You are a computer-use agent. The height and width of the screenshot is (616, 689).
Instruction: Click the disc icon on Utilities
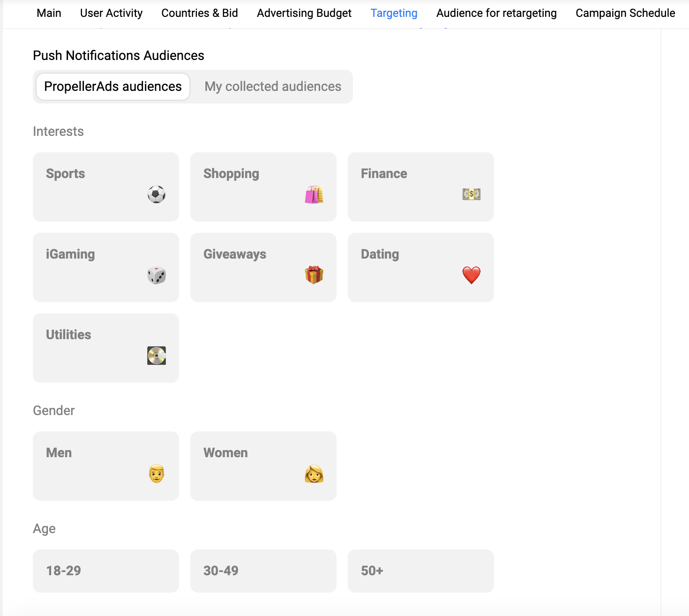pos(157,356)
